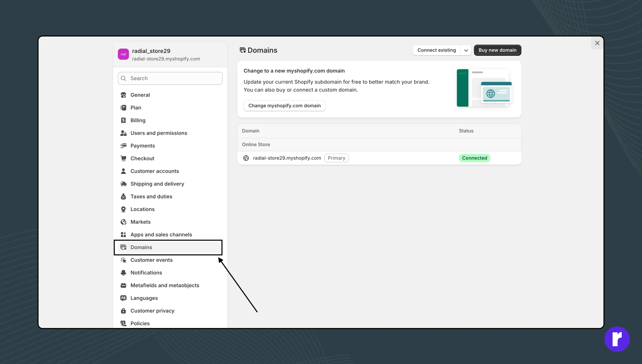Click the General store icon in sidebar
Viewport: 642px width, 364px height.
tap(123, 95)
